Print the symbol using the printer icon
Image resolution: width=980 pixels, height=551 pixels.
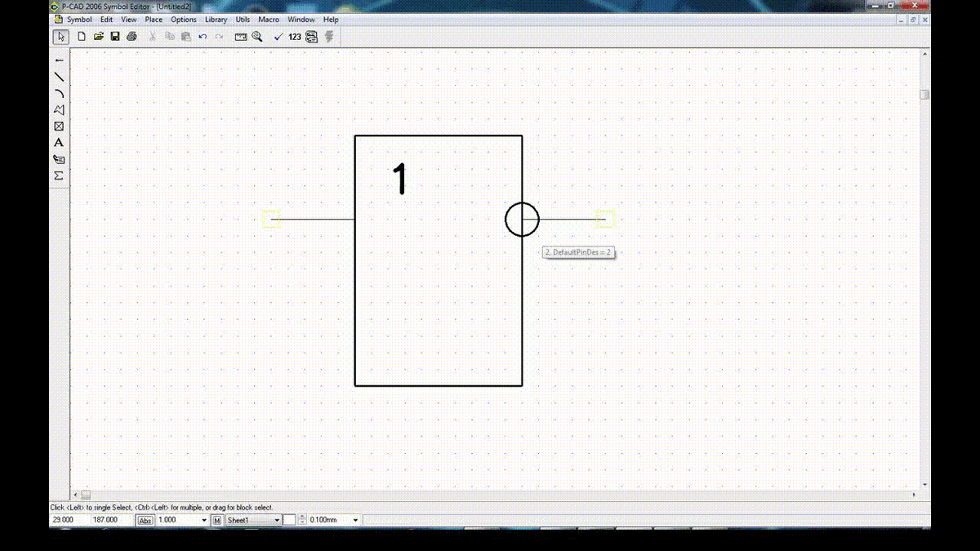pos(131,37)
